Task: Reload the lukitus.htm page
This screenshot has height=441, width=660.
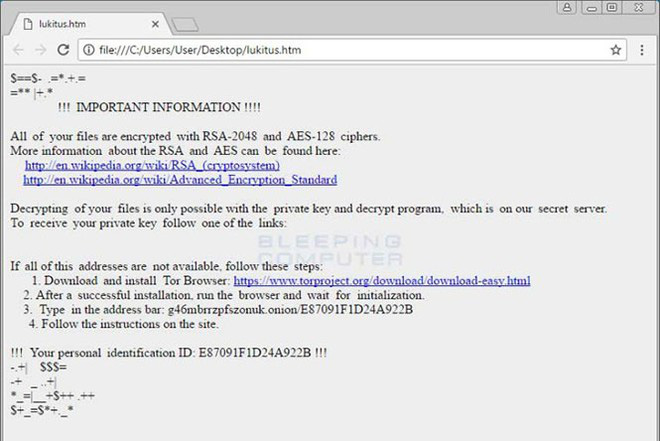Action: point(63,49)
